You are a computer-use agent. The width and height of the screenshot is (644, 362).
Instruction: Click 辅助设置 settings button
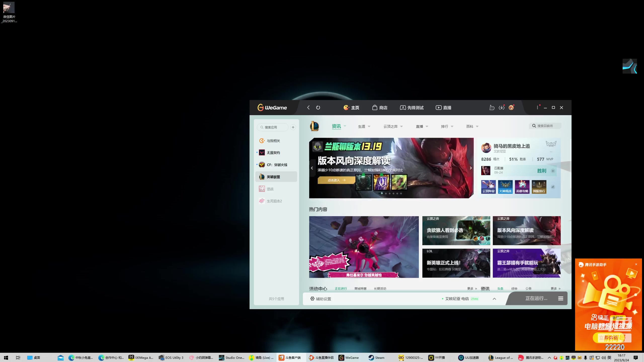tap(321, 299)
